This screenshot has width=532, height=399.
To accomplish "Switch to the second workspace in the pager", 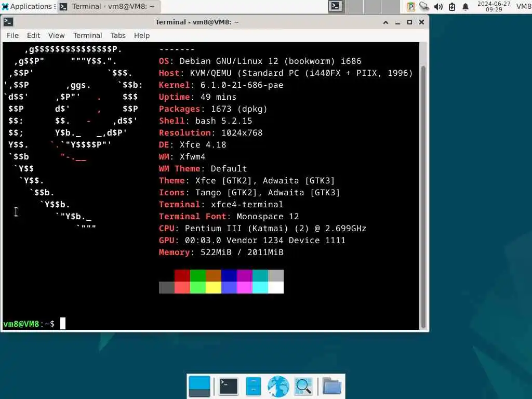I will (x=354, y=6).
